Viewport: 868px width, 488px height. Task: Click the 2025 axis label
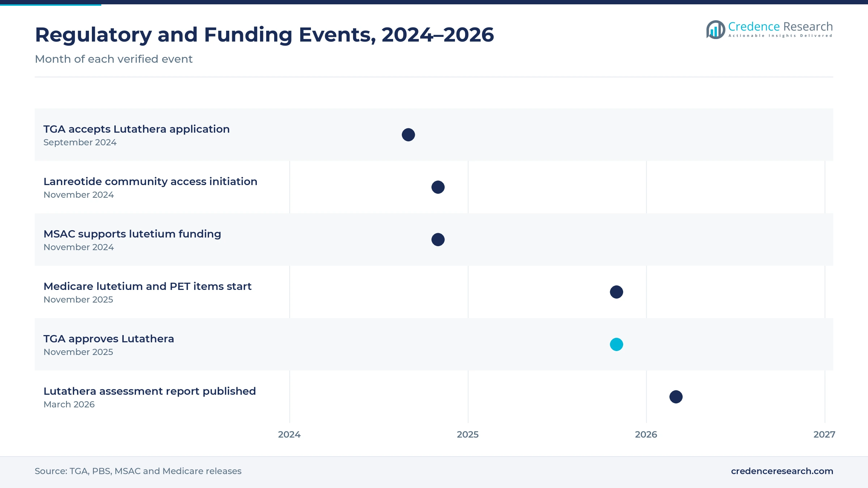coord(468,435)
